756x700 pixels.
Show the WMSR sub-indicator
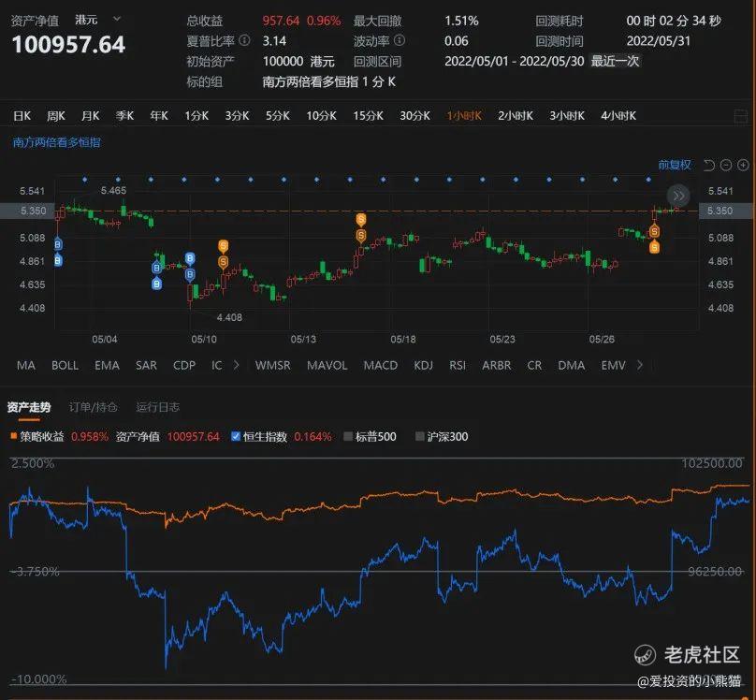272,365
